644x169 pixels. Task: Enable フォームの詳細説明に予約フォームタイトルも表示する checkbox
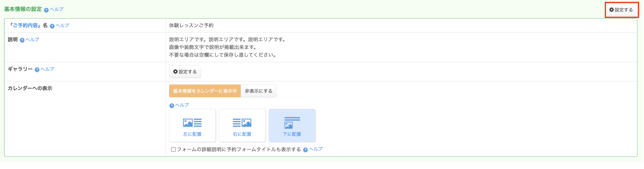[x=173, y=149]
